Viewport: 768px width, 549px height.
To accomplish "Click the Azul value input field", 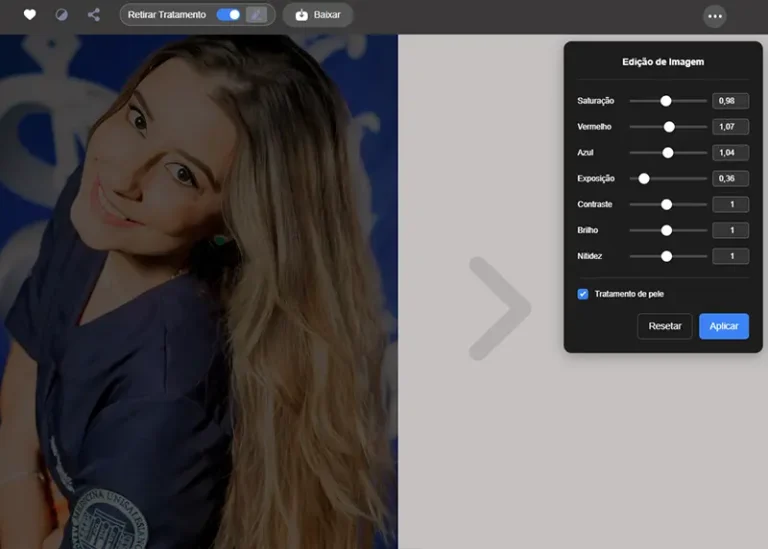I will [730, 153].
